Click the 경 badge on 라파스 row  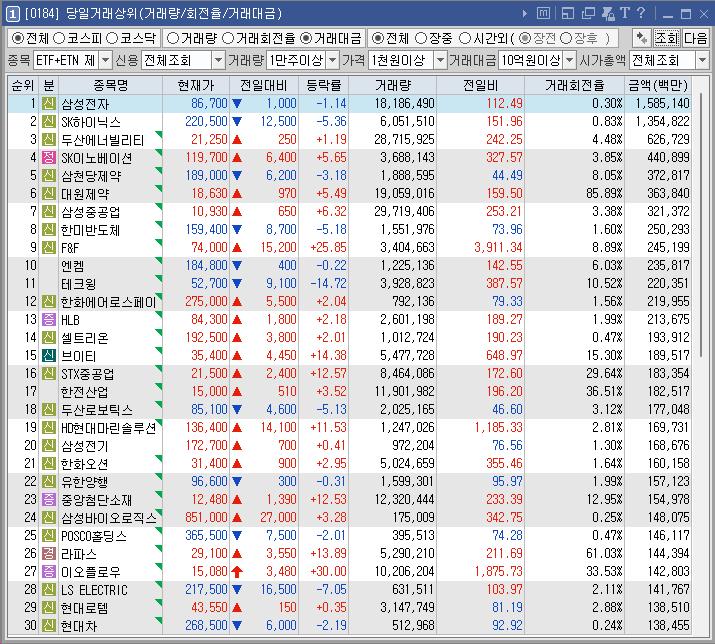49,553
